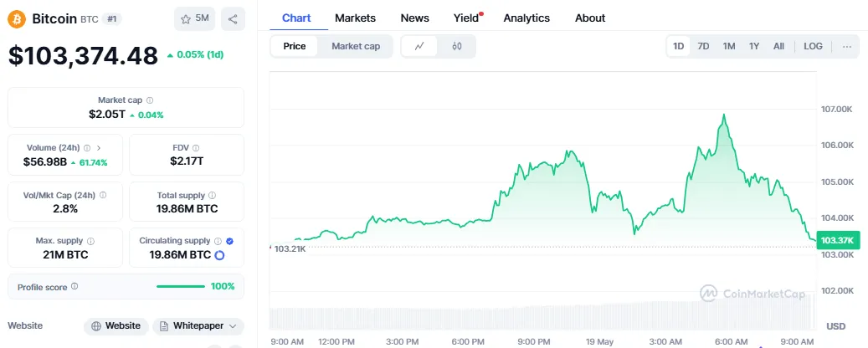Switch to the Yield tab

[x=466, y=18]
